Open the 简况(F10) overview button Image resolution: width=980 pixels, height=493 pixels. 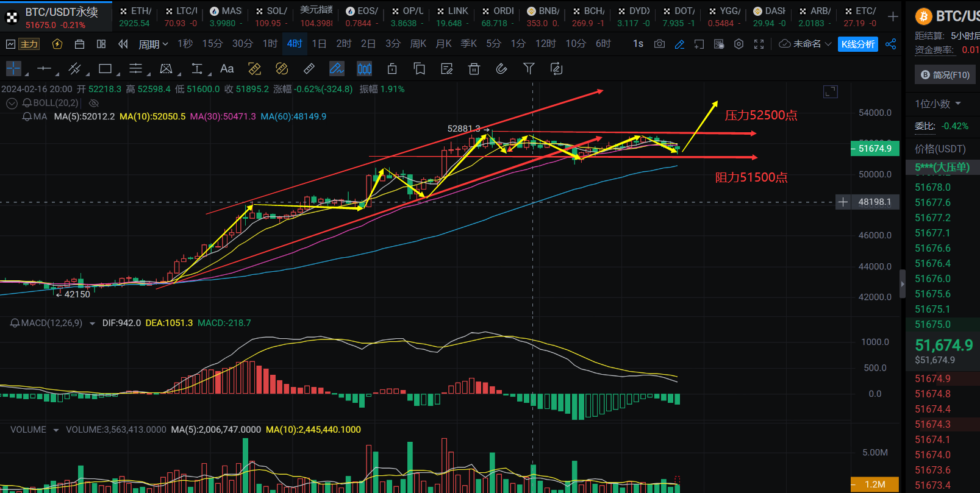[945, 74]
